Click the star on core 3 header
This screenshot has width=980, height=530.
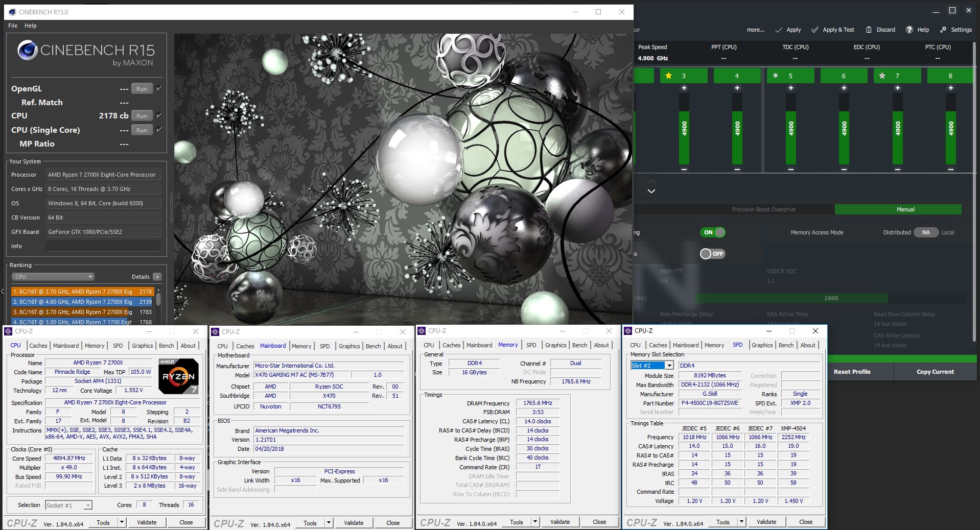tap(668, 76)
